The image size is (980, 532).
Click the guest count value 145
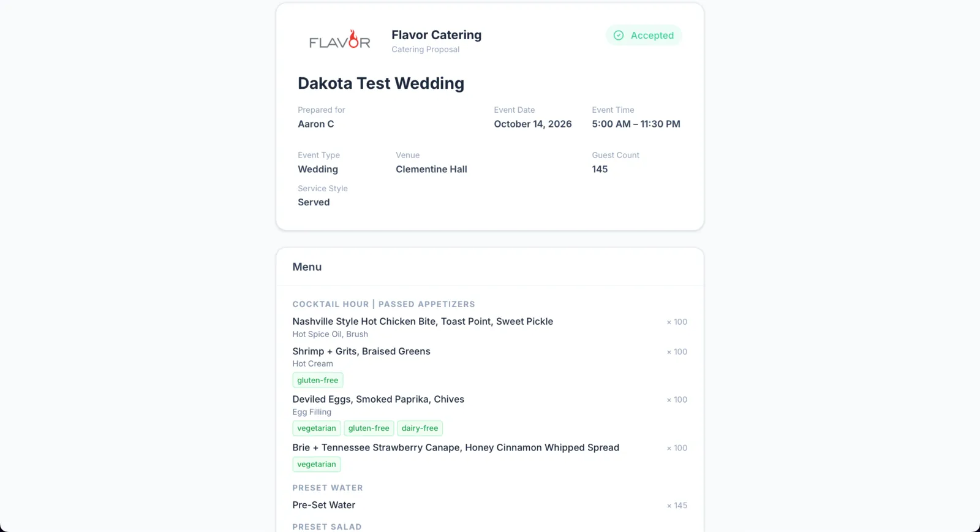[600, 169]
